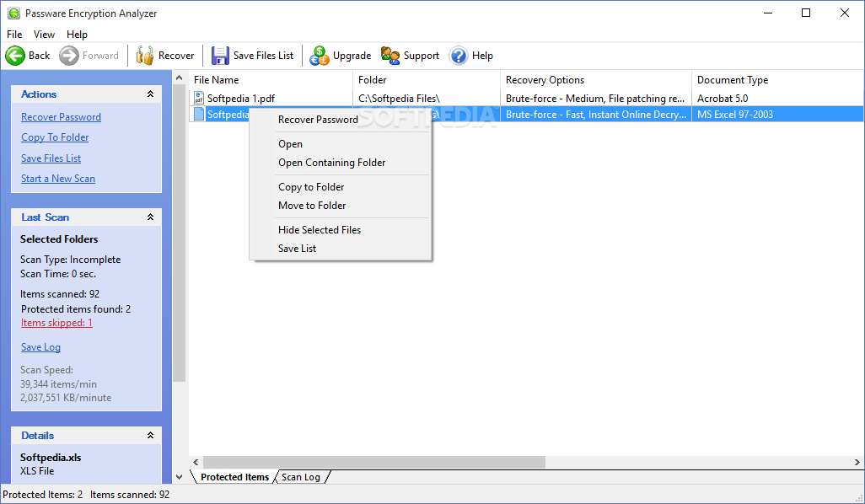Viewport: 865px width, 504px height.
Task: Sort by the File Name column header
Action: 271,80
